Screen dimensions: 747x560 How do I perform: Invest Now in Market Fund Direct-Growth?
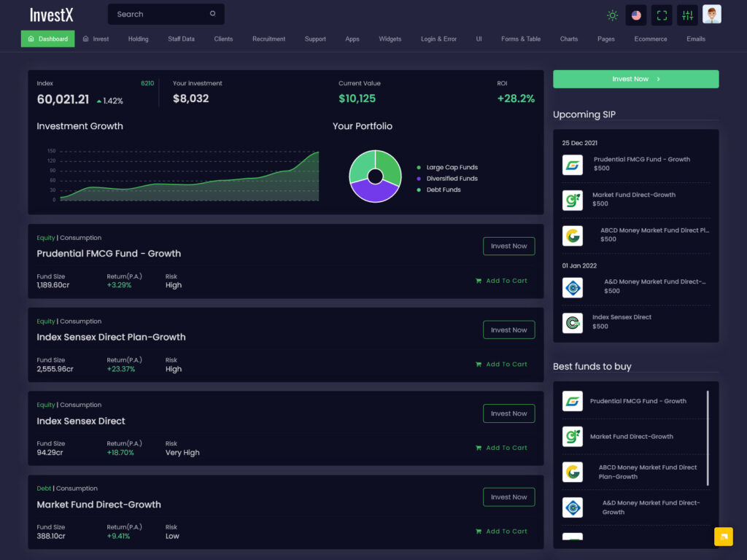pos(508,497)
